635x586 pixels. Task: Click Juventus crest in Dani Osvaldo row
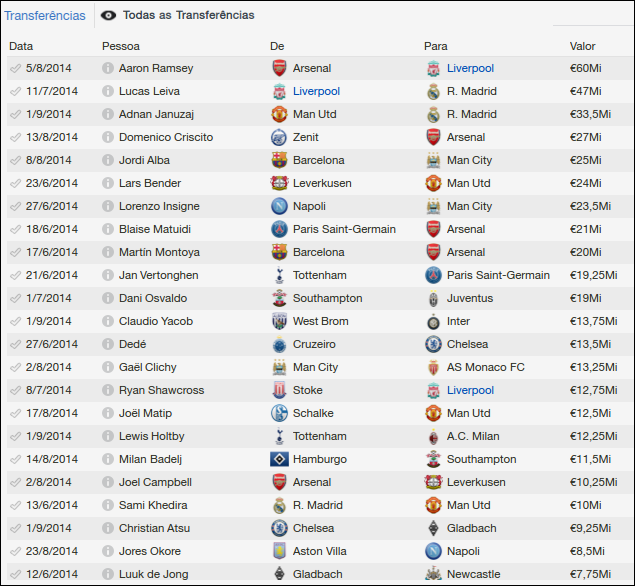(x=433, y=298)
